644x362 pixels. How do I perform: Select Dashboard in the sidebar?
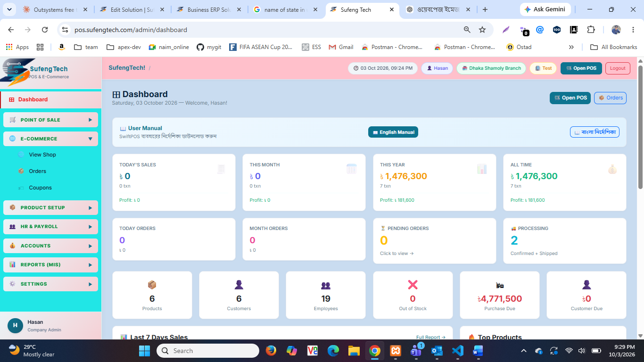51,99
